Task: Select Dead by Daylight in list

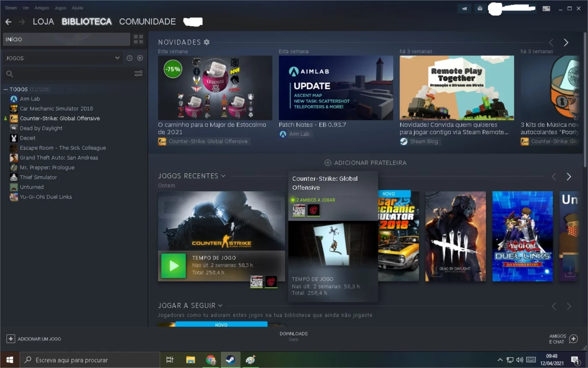Action: (41, 128)
